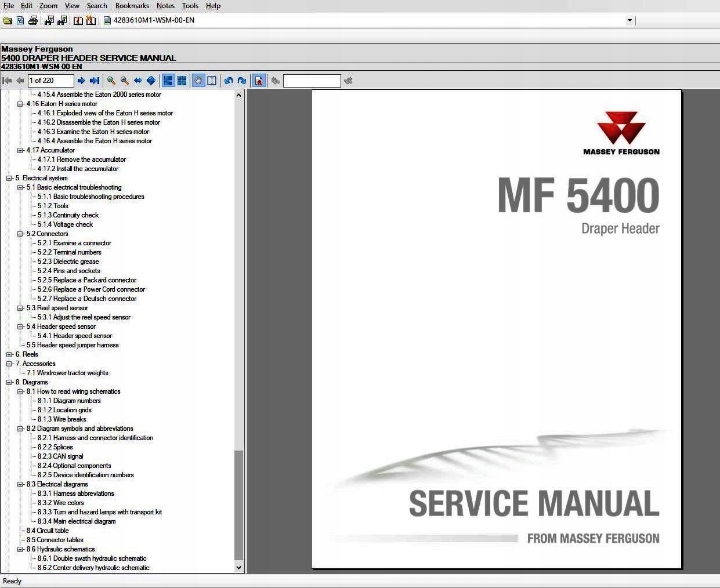This screenshot has height=588, width=720.
Task: Click the second binoculars search icon
Action: click(62, 20)
